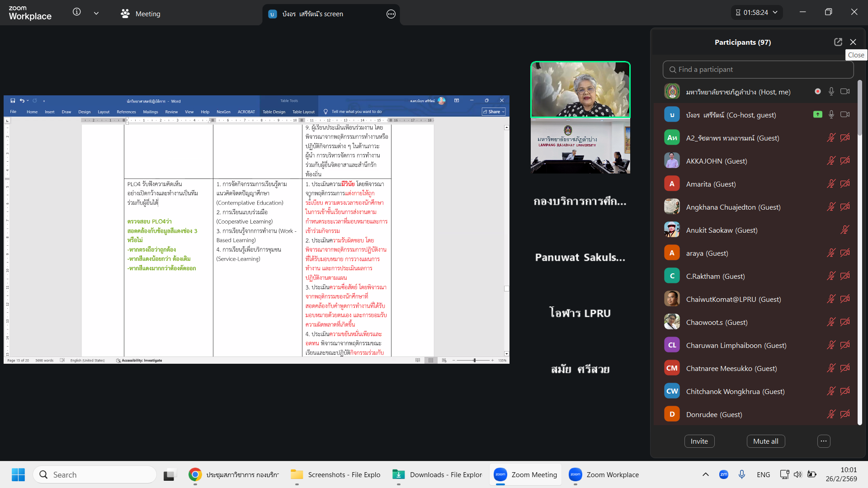Open more options ellipsis in Participants panel
The width and height of the screenshot is (868, 488).
coord(824,441)
